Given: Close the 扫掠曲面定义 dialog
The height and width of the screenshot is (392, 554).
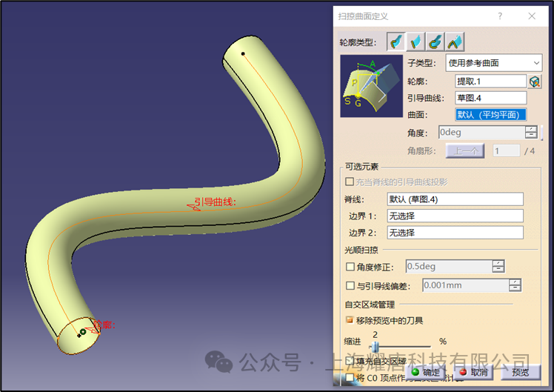Looking at the screenshot, I should click(x=532, y=16).
